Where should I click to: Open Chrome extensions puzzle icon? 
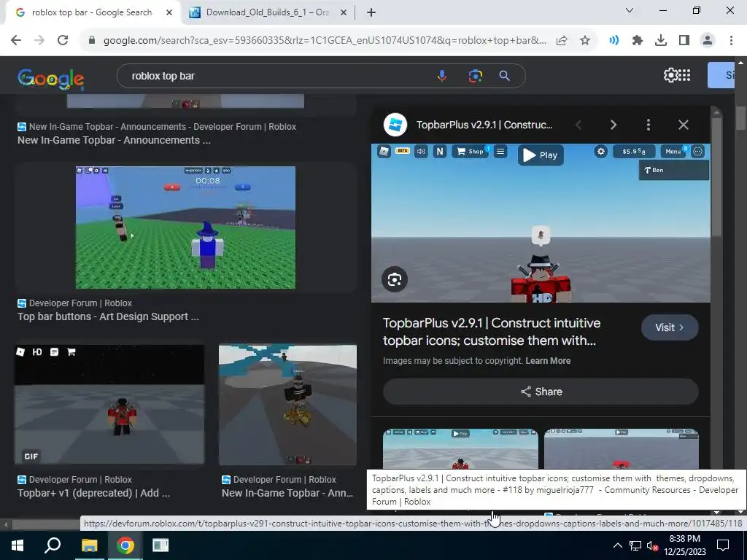coord(637,41)
